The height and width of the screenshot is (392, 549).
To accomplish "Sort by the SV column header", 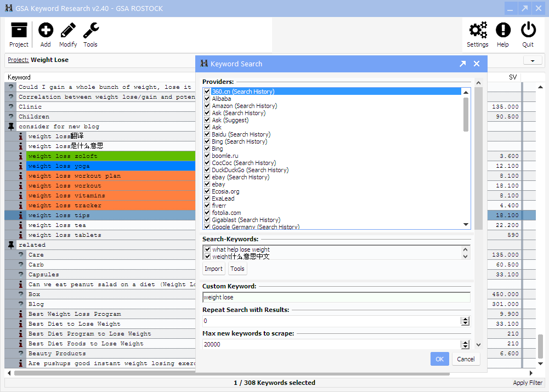I will (x=513, y=77).
